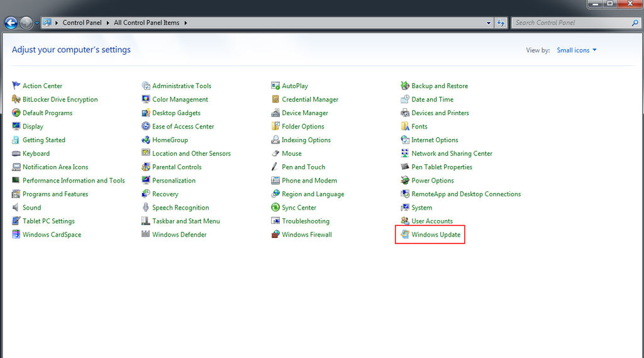This screenshot has height=358, width=644.
Task: Open Phone and Modem link
Action: click(x=309, y=181)
